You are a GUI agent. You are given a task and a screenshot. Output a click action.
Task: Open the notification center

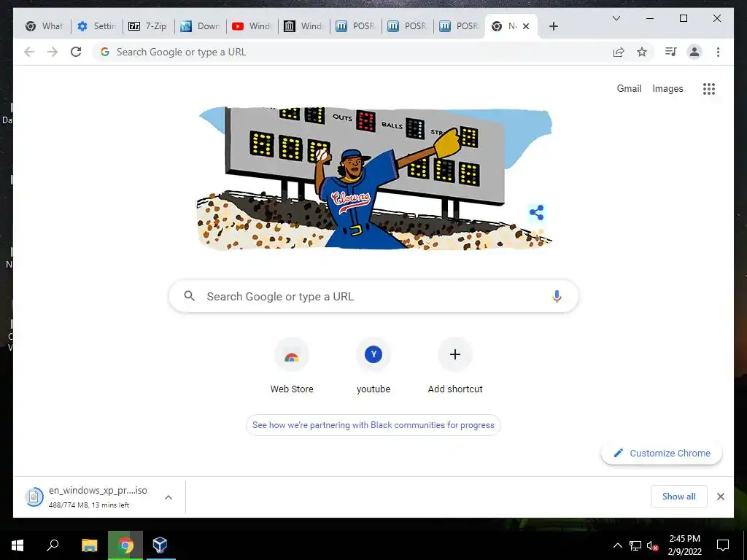(x=723, y=545)
